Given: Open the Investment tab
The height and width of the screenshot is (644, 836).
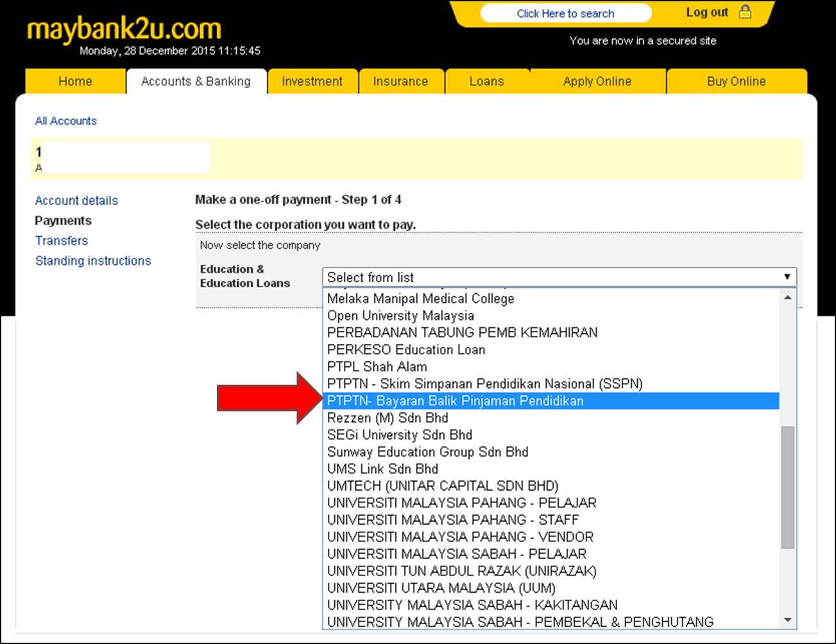Looking at the screenshot, I should coord(312,81).
